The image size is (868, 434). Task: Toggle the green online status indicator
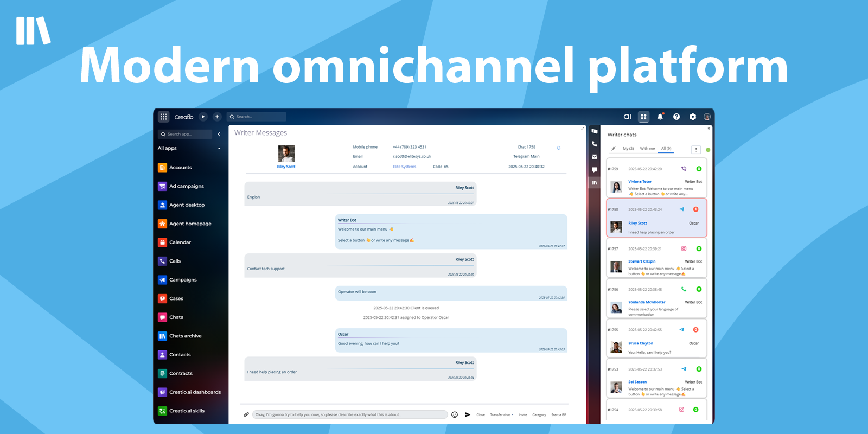(x=708, y=150)
